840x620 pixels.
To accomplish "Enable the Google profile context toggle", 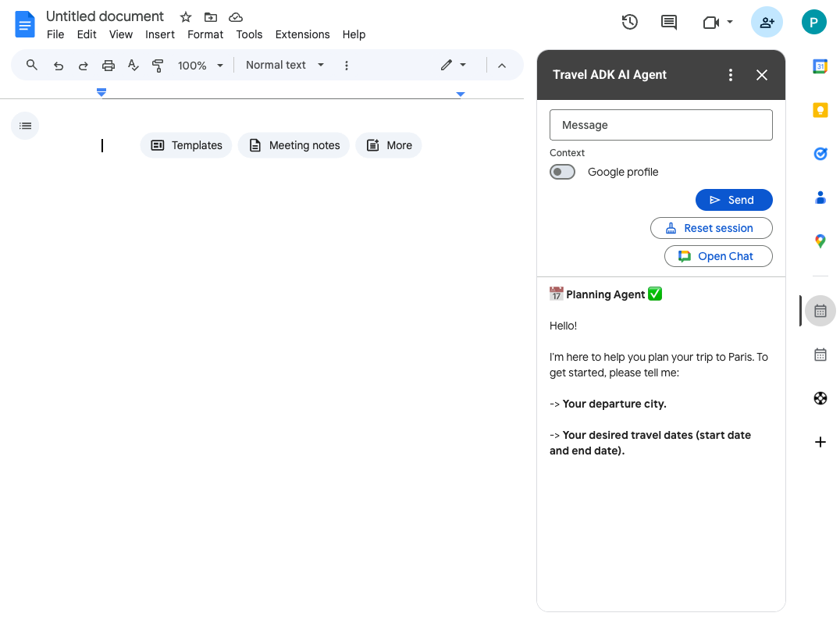I will pos(562,172).
